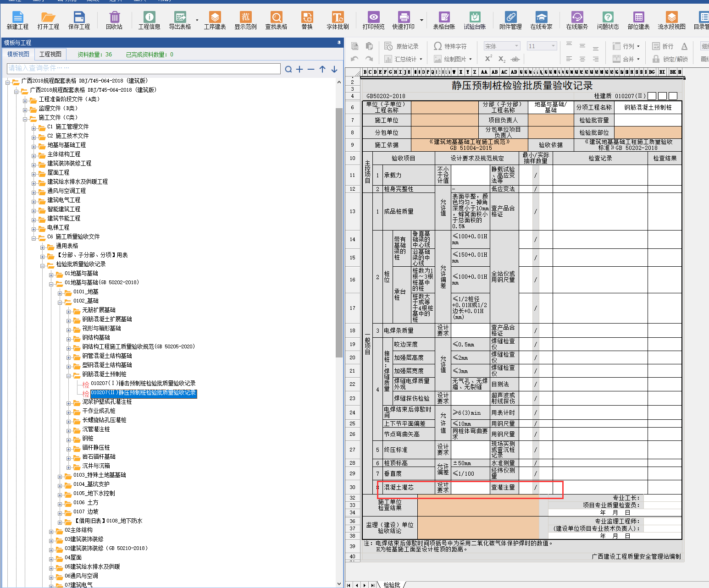
Task: Click the 特殊字符 button
Action: pyautogui.click(x=450, y=46)
